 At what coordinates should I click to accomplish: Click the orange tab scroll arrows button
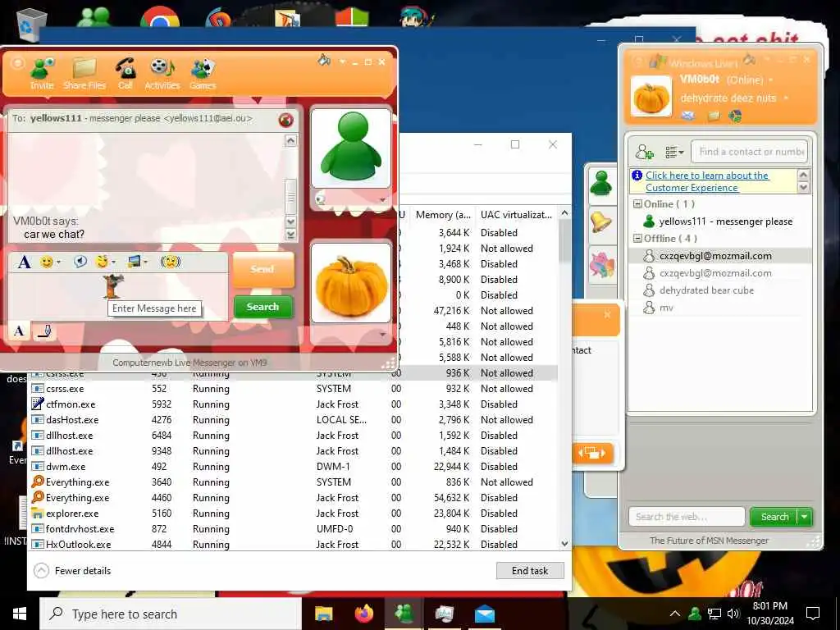click(x=592, y=453)
